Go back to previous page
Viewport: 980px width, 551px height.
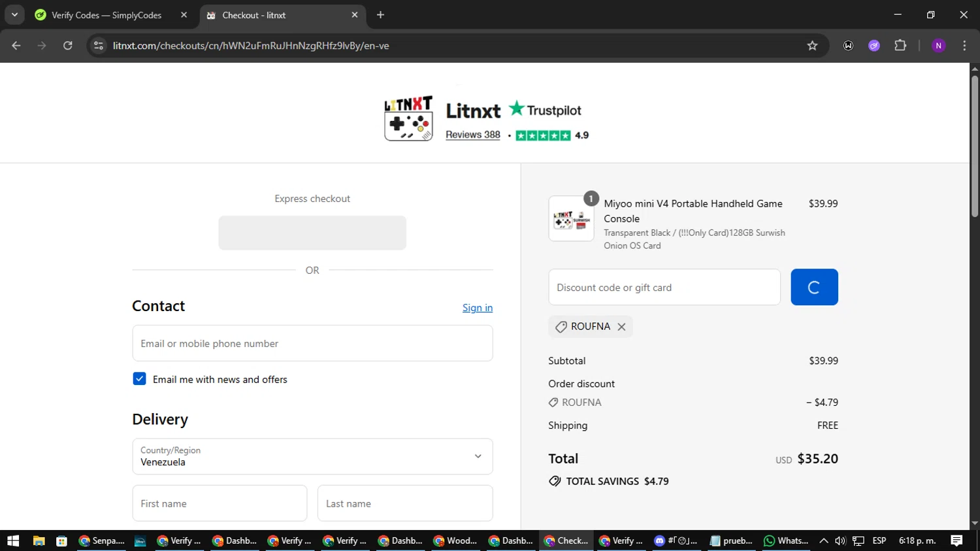[16, 46]
